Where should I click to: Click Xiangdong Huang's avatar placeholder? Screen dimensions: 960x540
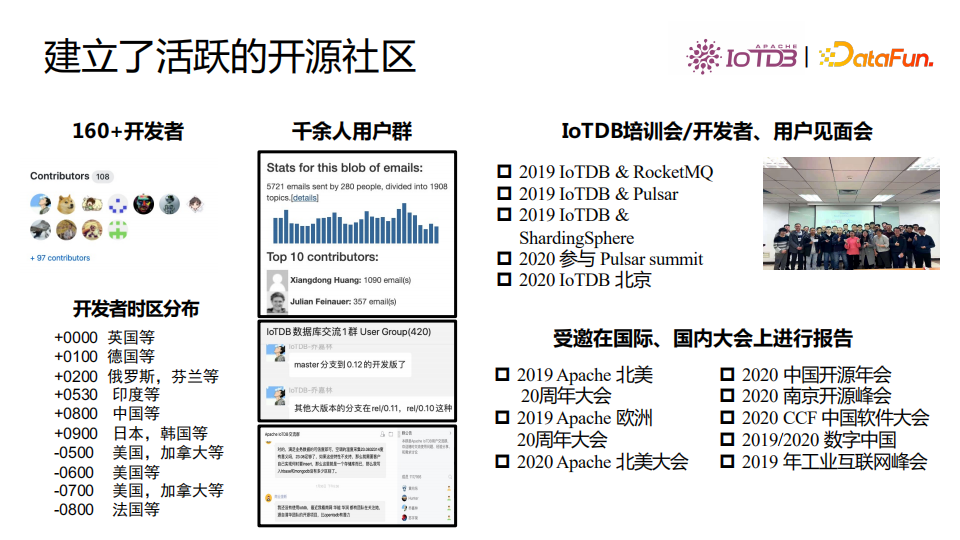(277, 280)
